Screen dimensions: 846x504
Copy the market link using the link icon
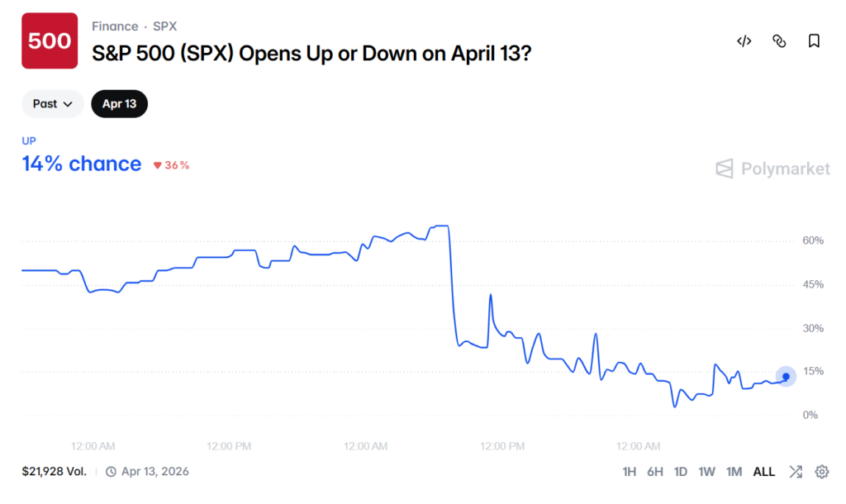(779, 40)
